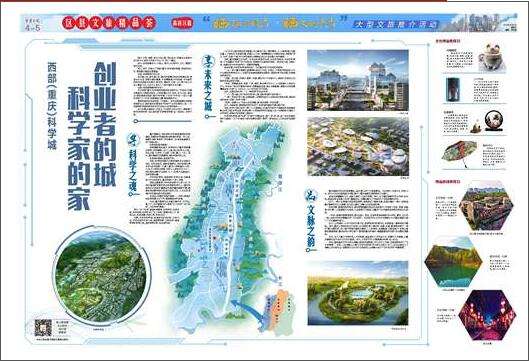Image resolution: width=529 pixels, height=361 pixels.
Task: Select the 文脉之韵 section heading icon
Action: coord(310,195)
